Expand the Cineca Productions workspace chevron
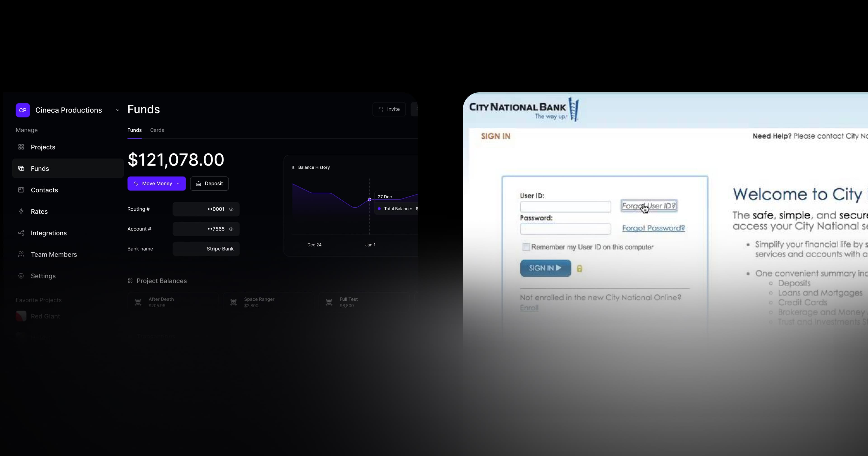868x456 pixels. (x=118, y=110)
